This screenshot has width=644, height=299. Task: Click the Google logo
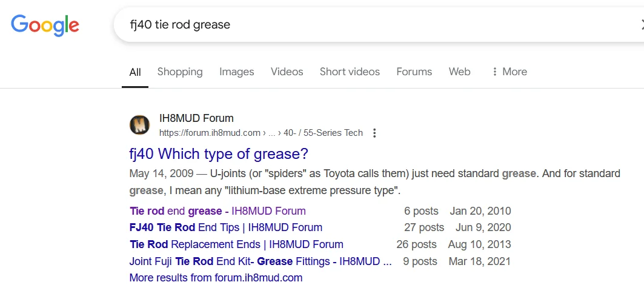[x=45, y=25]
